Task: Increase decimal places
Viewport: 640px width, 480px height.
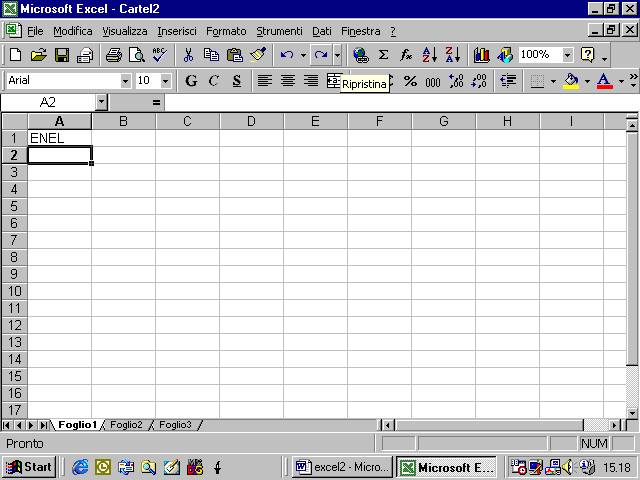Action: tap(456, 81)
